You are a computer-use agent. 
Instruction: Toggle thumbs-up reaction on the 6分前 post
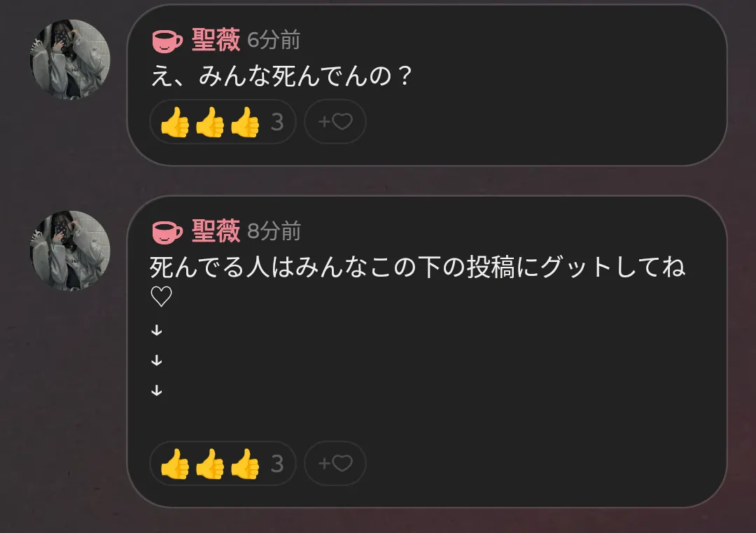[223, 122]
